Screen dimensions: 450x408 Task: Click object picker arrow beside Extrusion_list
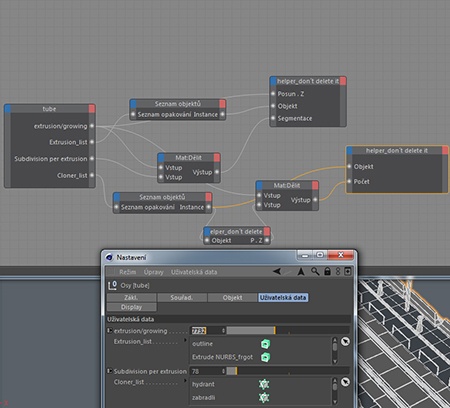pyautogui.click(x=345, y=342)
